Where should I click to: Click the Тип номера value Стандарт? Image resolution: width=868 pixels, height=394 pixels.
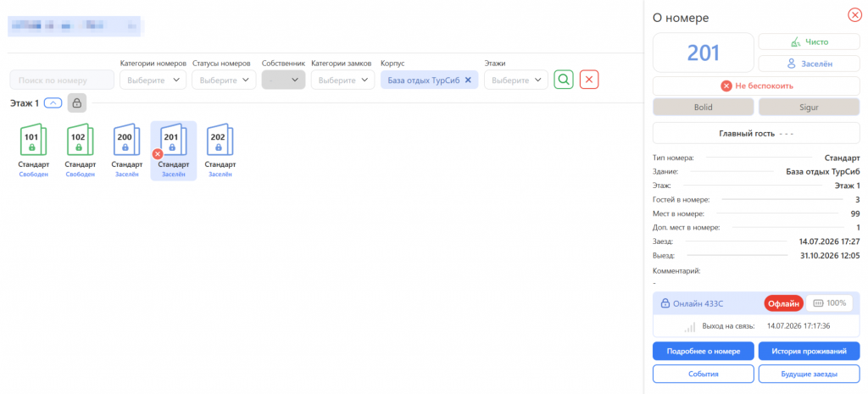pyautogui.click(x=842, y=158)
